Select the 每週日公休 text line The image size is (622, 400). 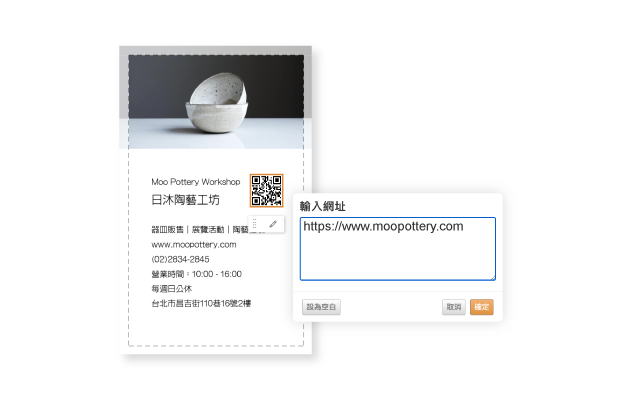[171, 288]
